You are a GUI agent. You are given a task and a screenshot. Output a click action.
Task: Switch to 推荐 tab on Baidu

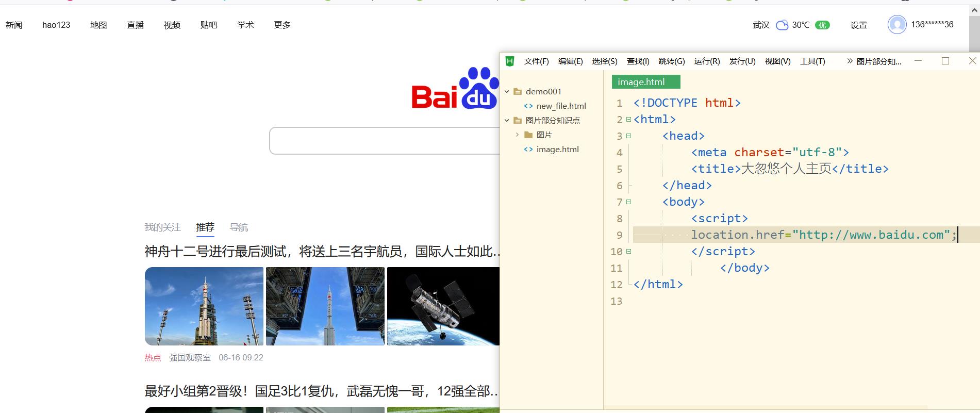point(205,227)
